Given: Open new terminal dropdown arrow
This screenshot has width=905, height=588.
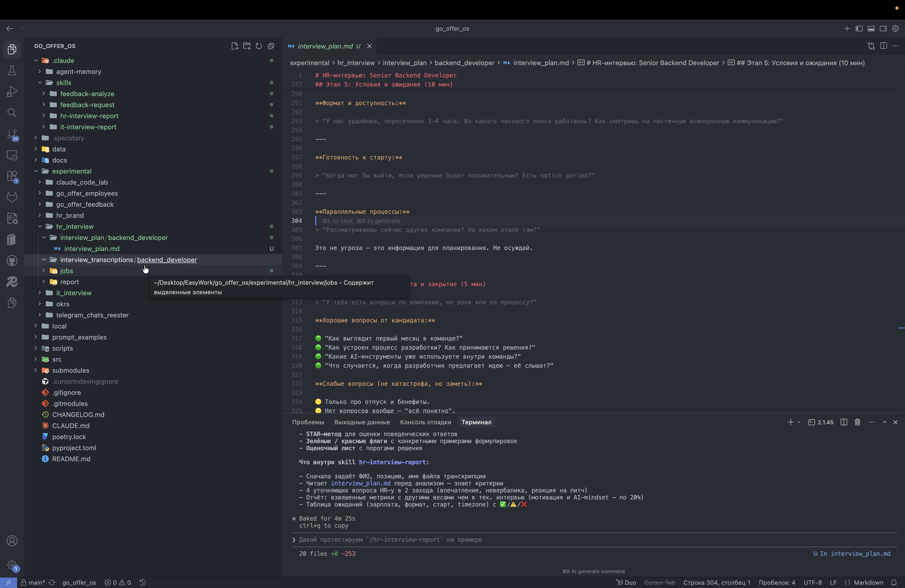Looking at the screenshot, I should tap(799, 422).
